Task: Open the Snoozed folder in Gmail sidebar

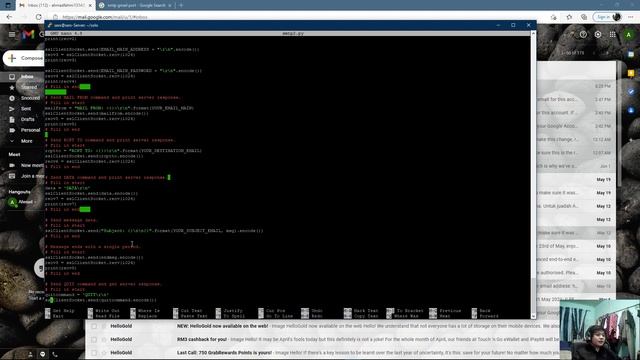Action: click(x=31, y=98)
